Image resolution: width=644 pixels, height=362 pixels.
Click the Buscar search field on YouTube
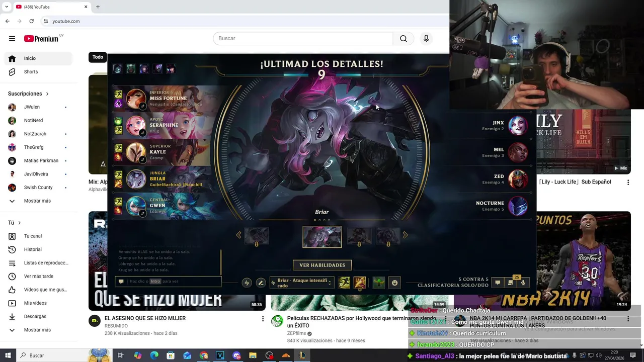tap(303, 39)
